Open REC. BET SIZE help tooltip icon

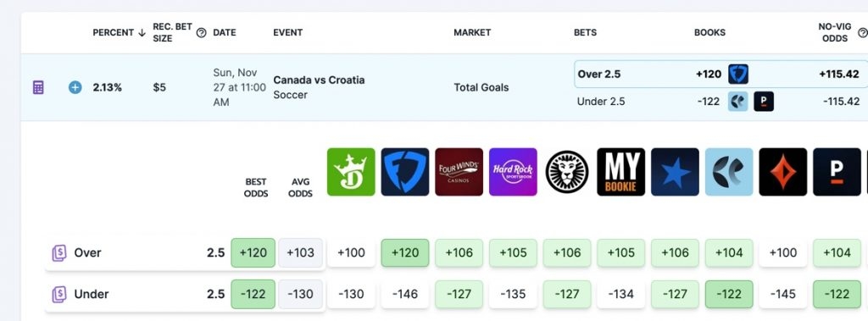pyautogui.click(x=202, y=33)
